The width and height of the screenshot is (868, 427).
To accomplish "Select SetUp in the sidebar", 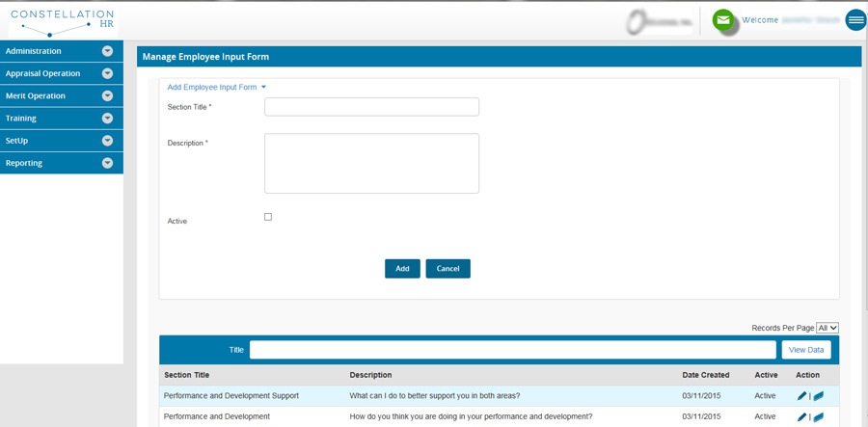I will coord(62,141).
